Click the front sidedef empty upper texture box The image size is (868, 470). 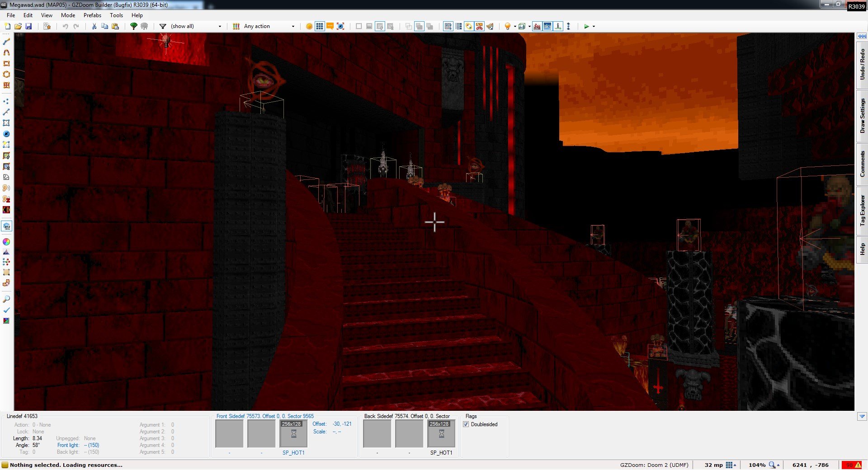(x=229, y=434)
